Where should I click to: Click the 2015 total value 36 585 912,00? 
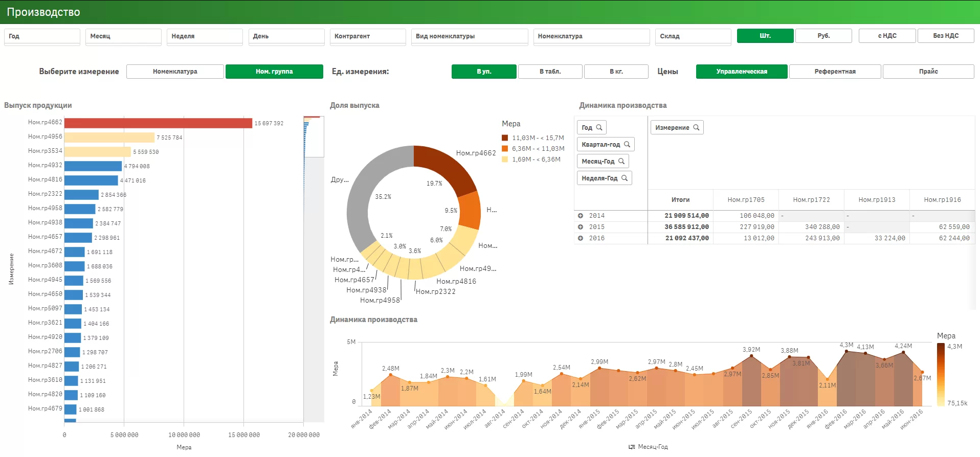pyautogui.click(x=686, y=227)
